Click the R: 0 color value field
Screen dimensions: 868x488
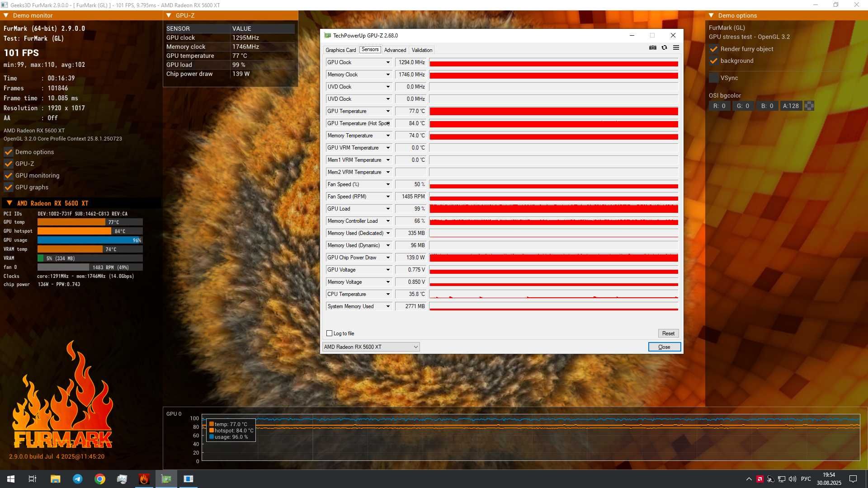pyautogui.click(x=719, y=106)
